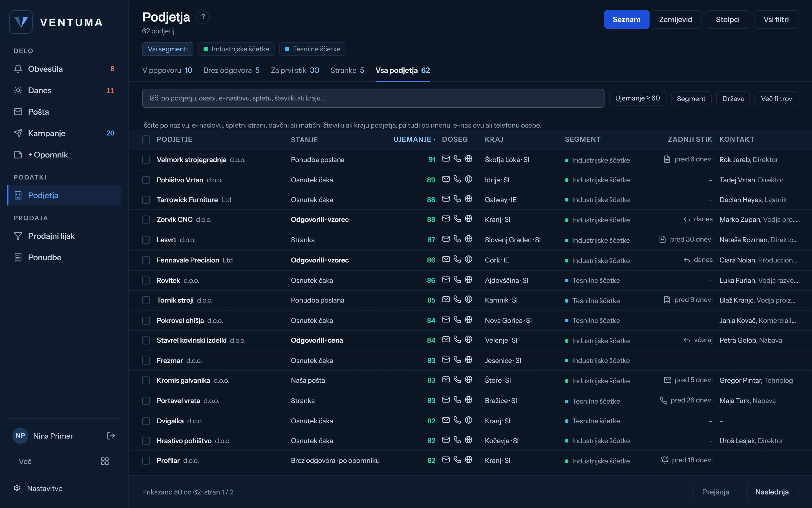Sort by the UJEMANJE column header

tap(414, 139)
